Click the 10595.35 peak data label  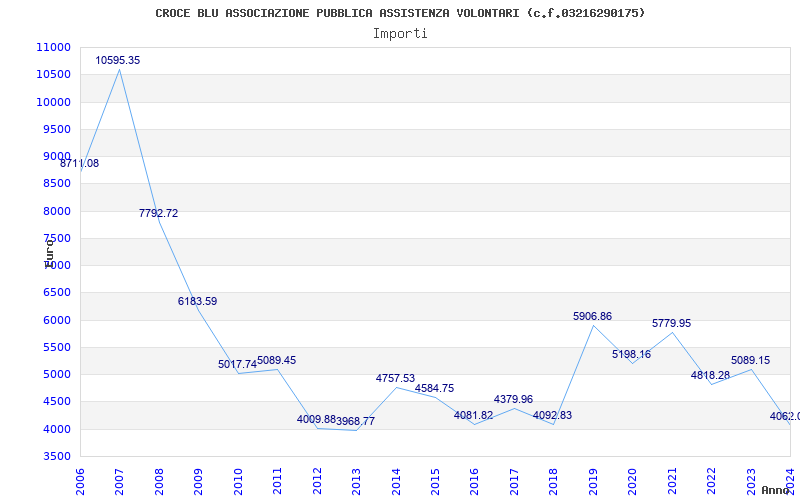[x=117, y=60]
